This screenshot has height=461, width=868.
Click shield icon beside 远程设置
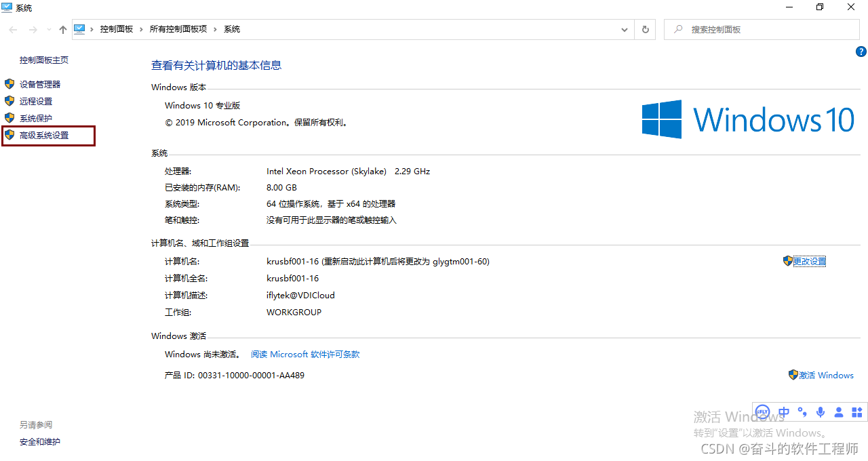9,101
